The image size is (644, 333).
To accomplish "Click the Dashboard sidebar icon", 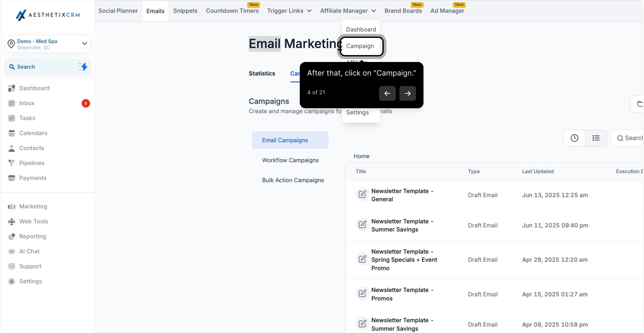I will (12, 88).
